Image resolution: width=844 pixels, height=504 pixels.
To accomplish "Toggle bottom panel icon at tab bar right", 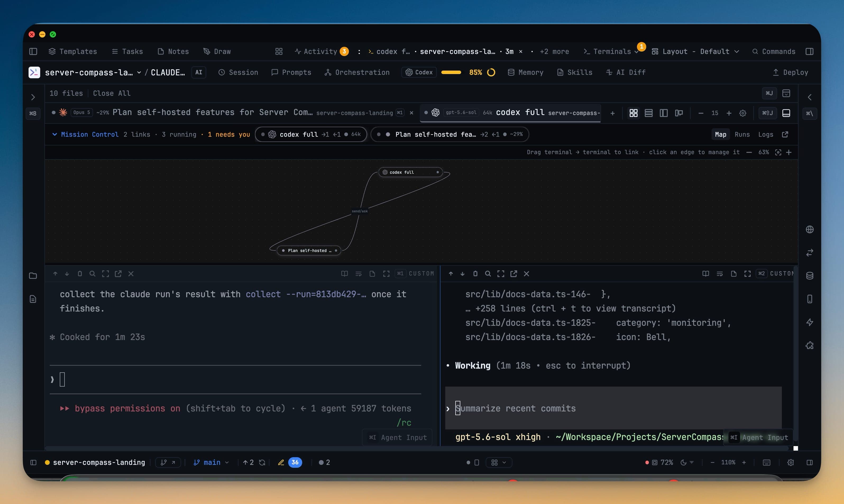I will pyautogui.click(x=786, y=113).
